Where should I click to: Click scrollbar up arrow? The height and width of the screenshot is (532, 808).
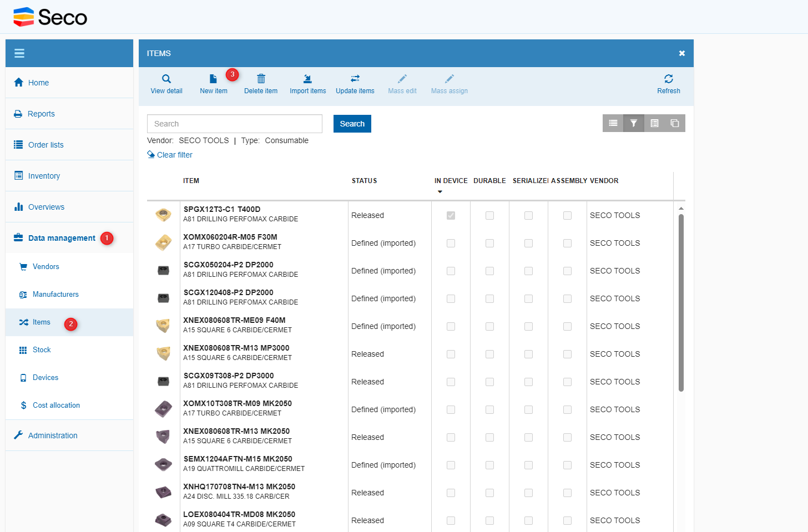click(681, 209)
